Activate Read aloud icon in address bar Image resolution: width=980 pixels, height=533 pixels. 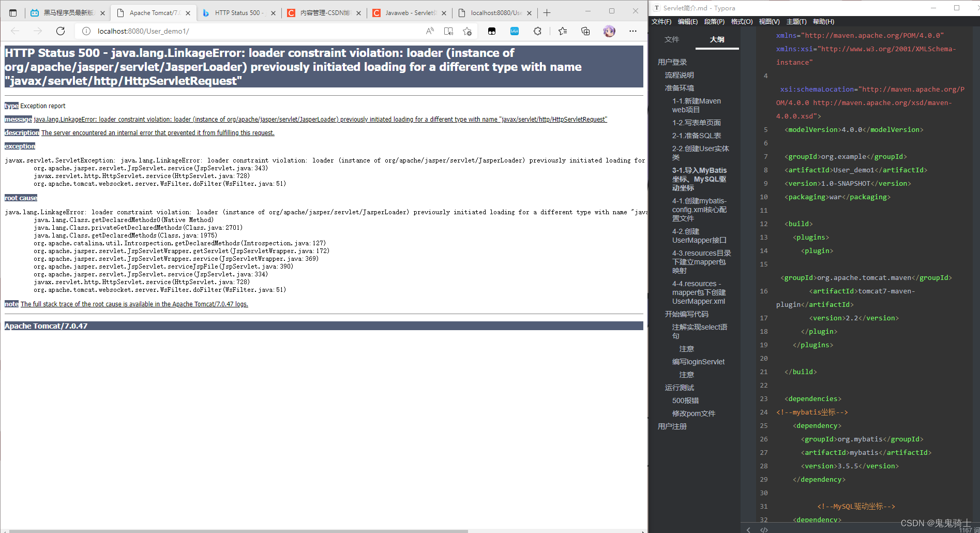tap(430, 31)
